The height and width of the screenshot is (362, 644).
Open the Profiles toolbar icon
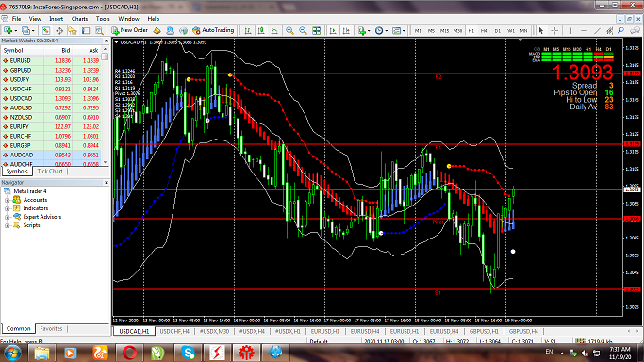[25, 30]
